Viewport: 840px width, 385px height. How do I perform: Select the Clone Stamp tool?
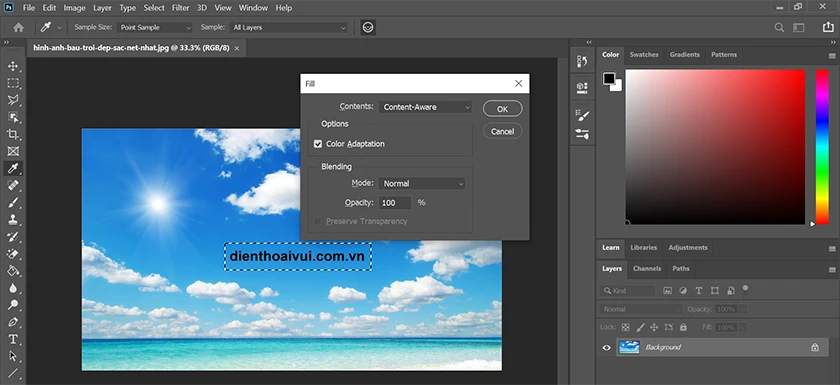13,220
